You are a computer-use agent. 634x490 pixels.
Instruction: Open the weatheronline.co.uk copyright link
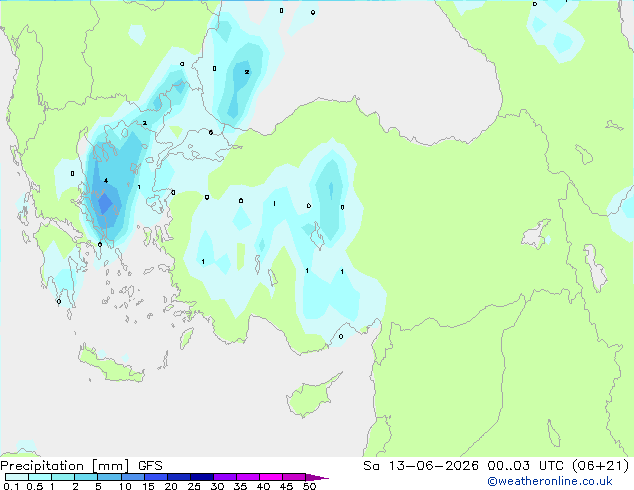(550, 482)
